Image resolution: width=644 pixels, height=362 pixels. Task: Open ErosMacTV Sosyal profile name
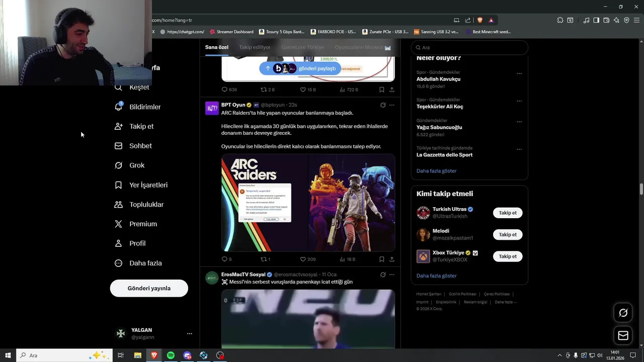[243, 275]
